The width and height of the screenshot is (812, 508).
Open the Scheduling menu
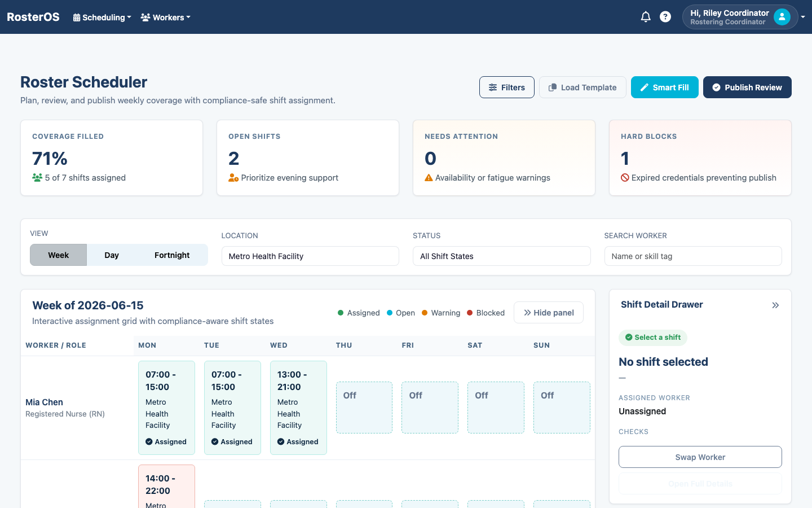point(102,17)
